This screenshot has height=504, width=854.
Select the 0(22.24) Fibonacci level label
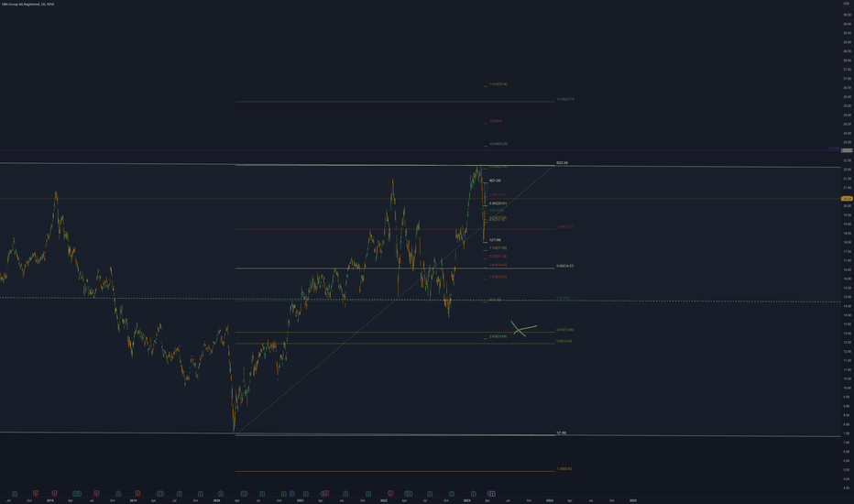click(562, 163)
